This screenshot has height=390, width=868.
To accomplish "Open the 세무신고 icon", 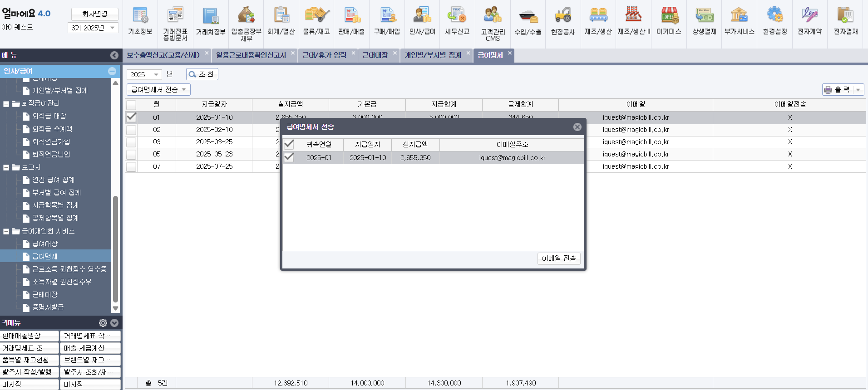I will [458, 21].
